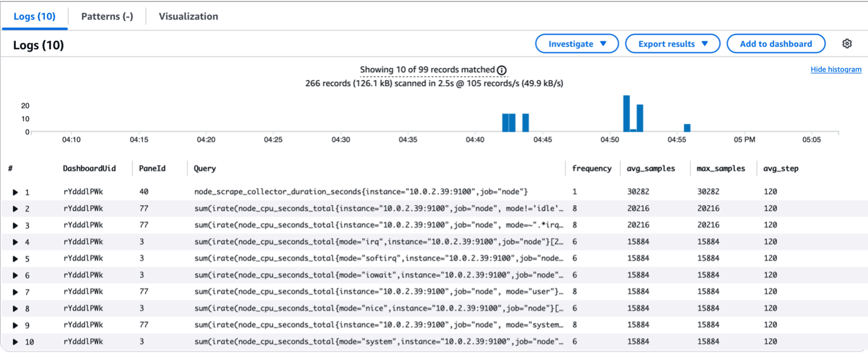Image resolution: width=868 pixels, height=354 pixels.
Task: Open the settings gear icon
Action: [x=847, y=43]
